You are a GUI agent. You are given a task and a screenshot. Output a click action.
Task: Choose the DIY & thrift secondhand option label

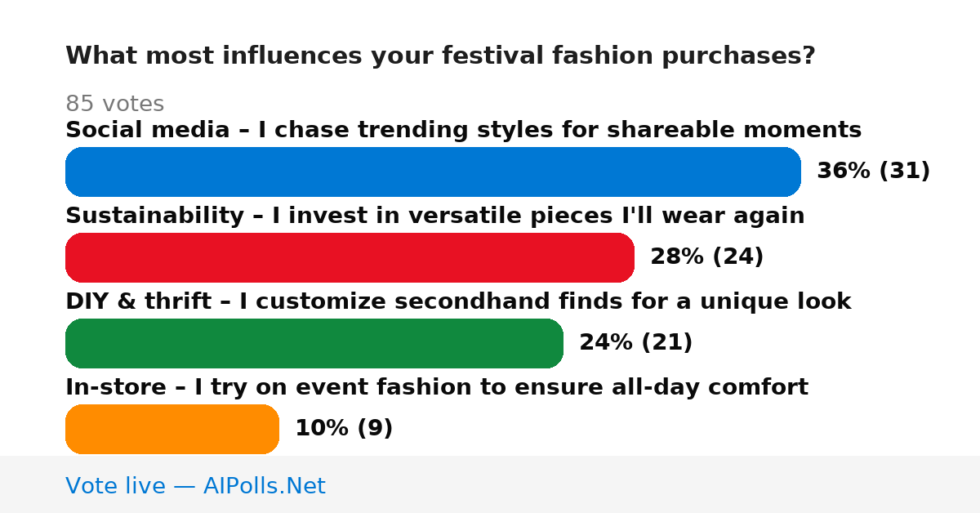tap(458, 301)
